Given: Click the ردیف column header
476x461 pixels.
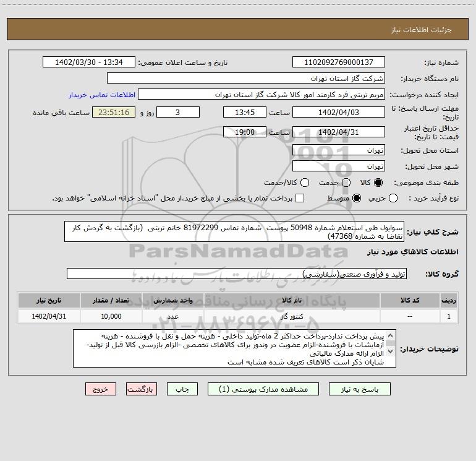Looking at the screenshot, I should 449,300.
